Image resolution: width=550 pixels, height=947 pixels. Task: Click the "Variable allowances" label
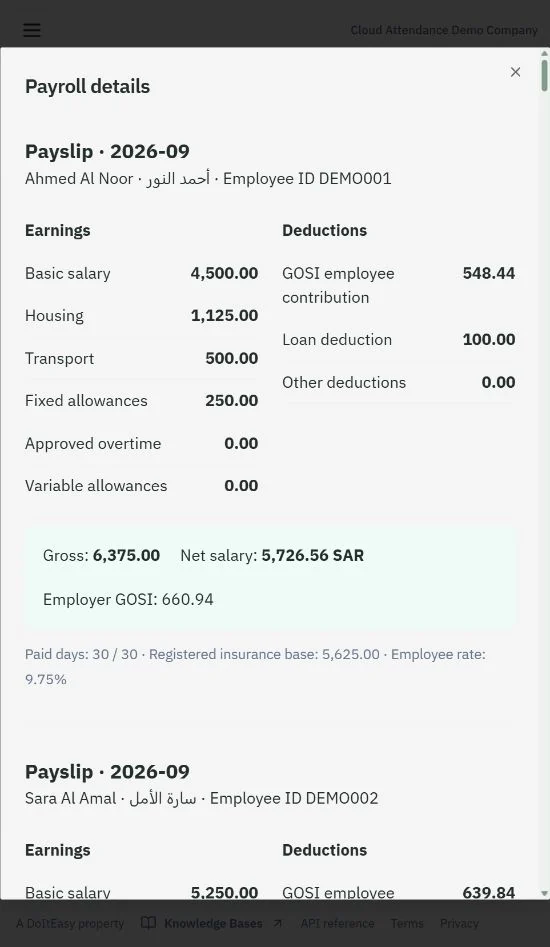pos(96,486)
